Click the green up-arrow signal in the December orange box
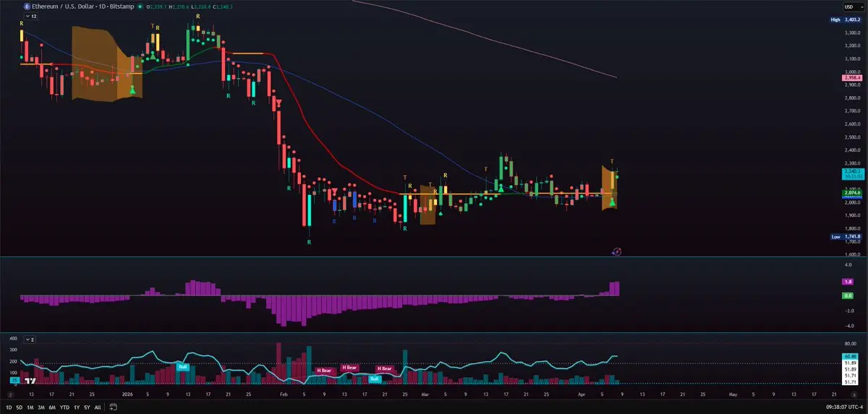Image resolution: width=868 pixels, height=414 pixels. click(x=132, y=90)
